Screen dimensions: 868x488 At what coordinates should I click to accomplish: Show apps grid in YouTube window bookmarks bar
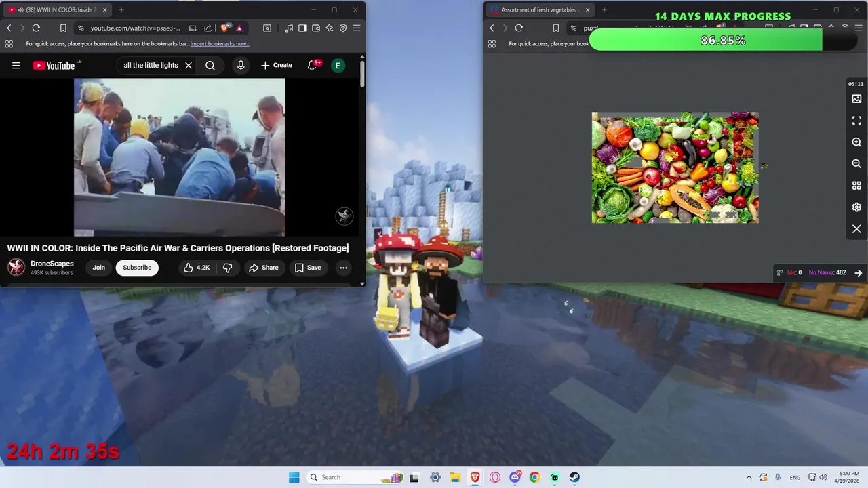point(9,44)
